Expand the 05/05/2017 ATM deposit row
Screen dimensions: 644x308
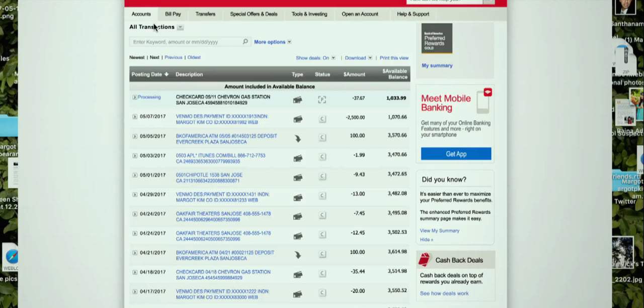point(134,136)
